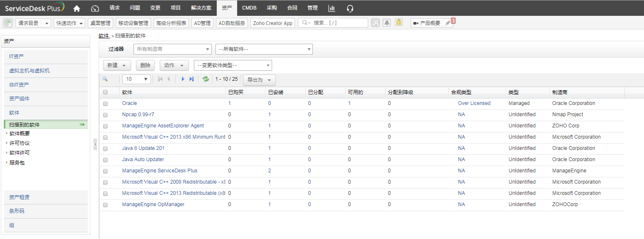644x239 pixels.
Task: Expand the 变更软件类型 dropdown
Action: click(233, 65)
